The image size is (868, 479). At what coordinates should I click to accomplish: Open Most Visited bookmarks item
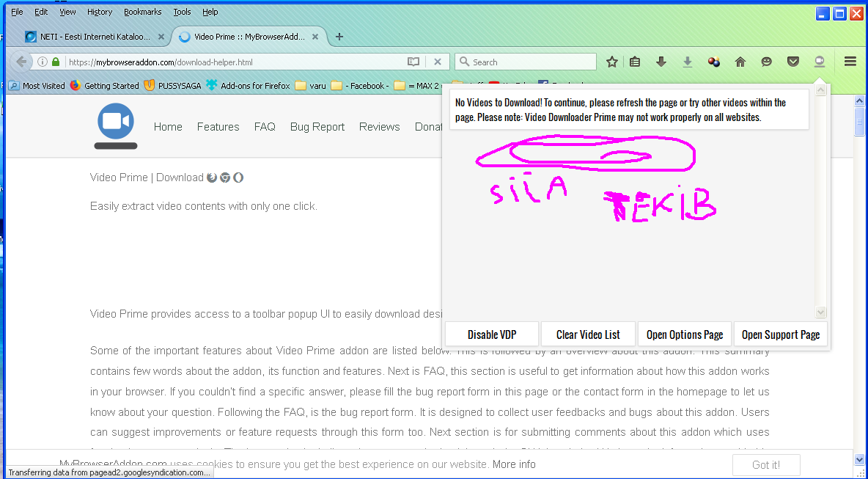click(37, 86)
